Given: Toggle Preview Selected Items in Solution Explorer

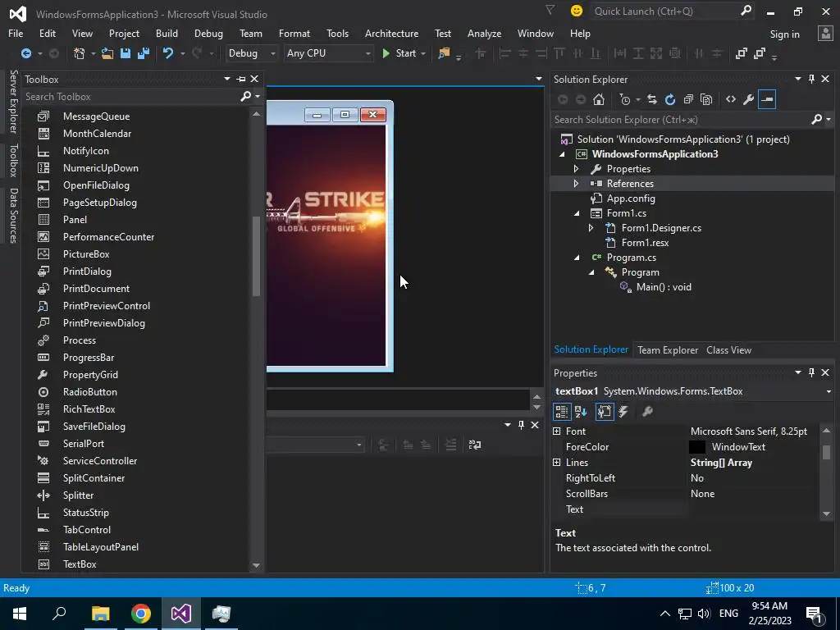Looking at the screenshot, I should 767,99.
